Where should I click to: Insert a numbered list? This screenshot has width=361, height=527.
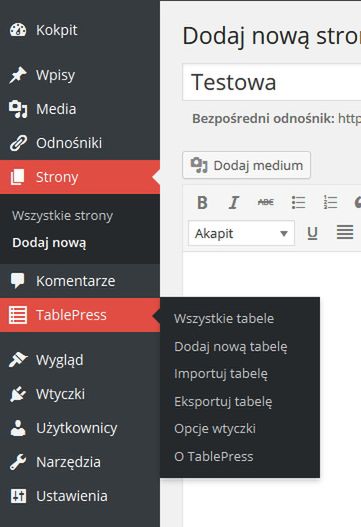point(330,202)
